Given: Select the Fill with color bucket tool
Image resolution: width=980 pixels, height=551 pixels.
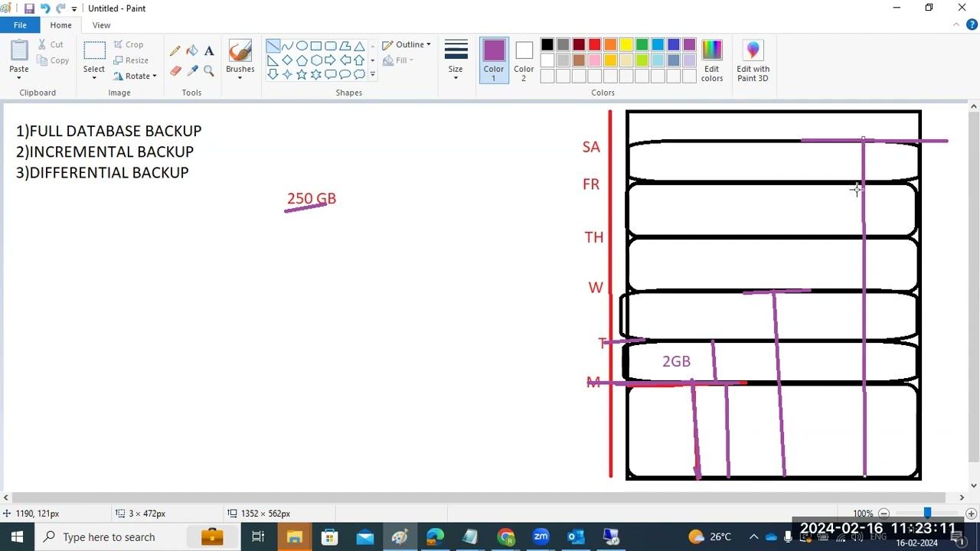Looking at the screenshot, I should coord(192,51).
